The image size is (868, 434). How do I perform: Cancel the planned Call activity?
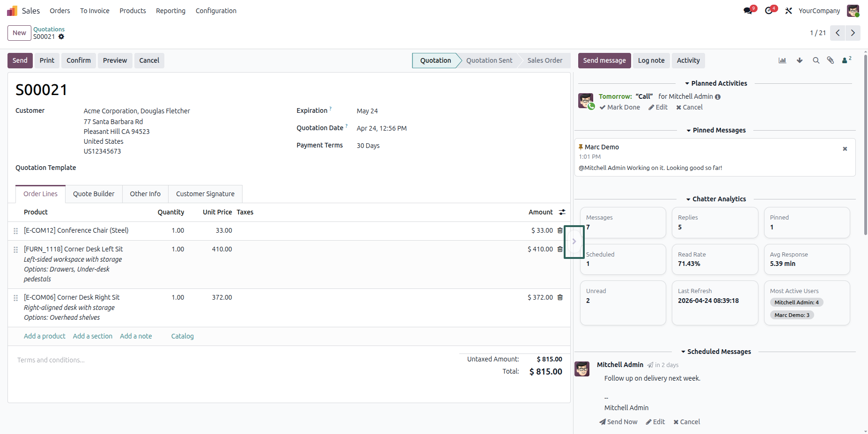[x=689, y=107]
